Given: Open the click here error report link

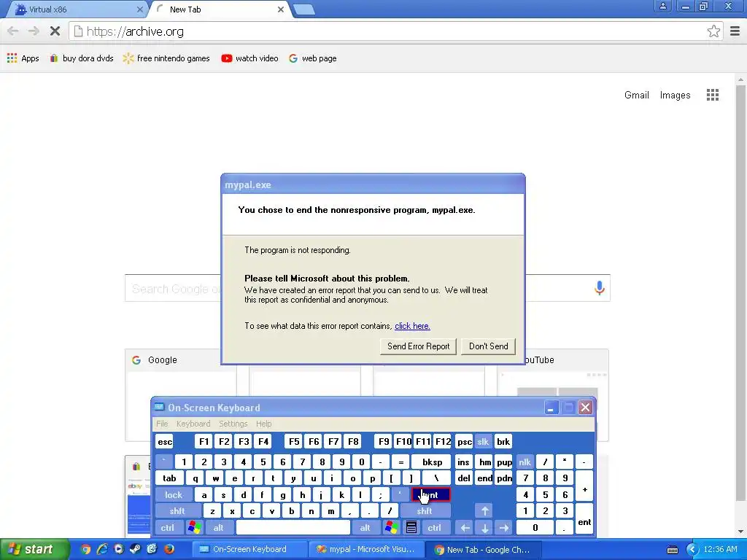Looking at the screenshot, I should [412, 326].
